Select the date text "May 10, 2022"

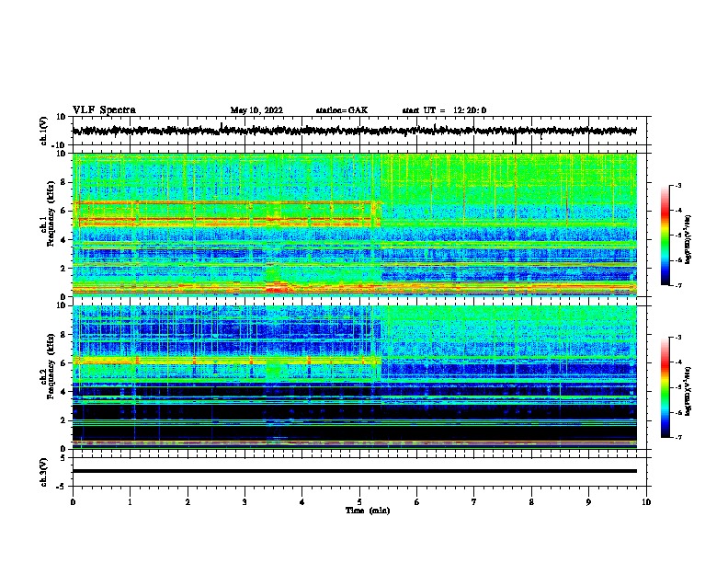(256, 110)
